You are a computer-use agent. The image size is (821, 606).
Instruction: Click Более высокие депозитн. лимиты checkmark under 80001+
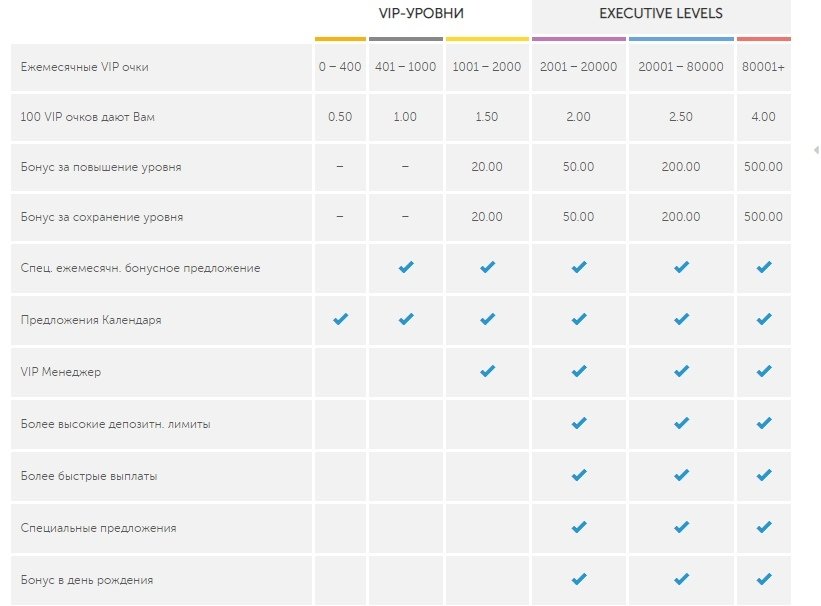[x=764, y=423]
